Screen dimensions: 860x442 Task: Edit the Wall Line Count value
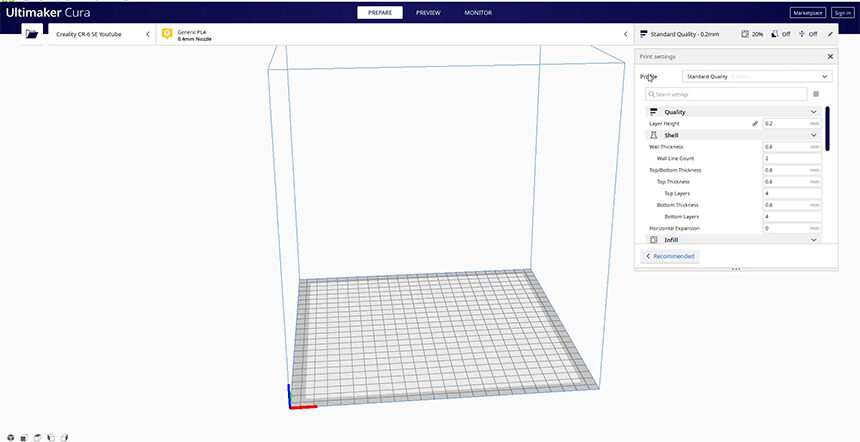coord(792,158)
